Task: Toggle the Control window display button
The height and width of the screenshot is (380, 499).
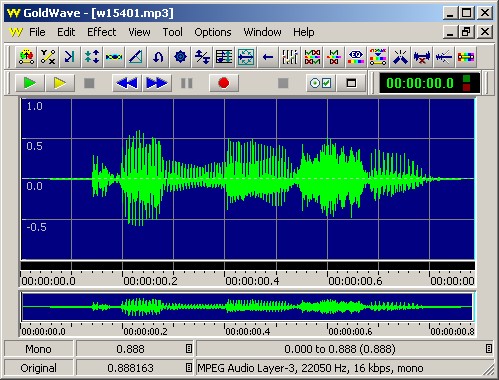Action: pos(351,83)
